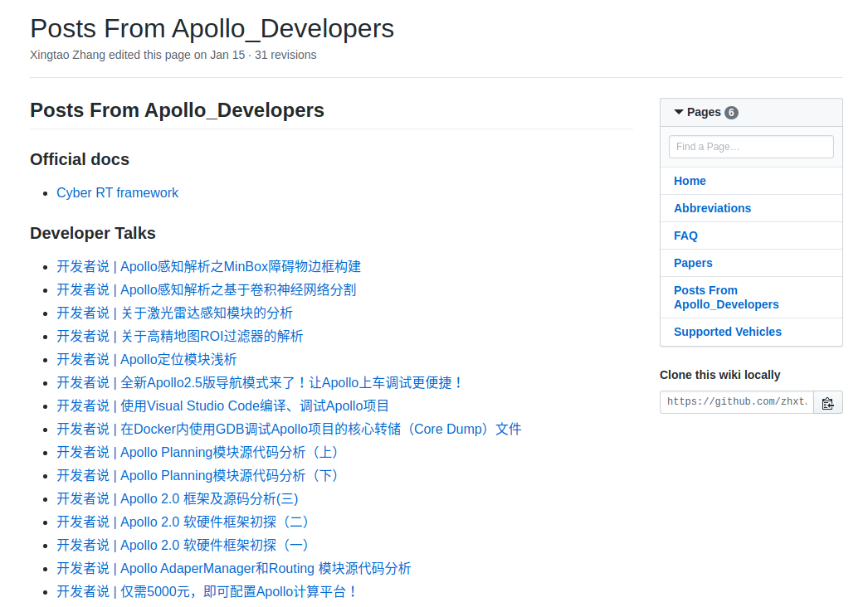This screenshot has width=868, height=607.
Task: Click the Find a Page search box
Action: coord(751,146)
